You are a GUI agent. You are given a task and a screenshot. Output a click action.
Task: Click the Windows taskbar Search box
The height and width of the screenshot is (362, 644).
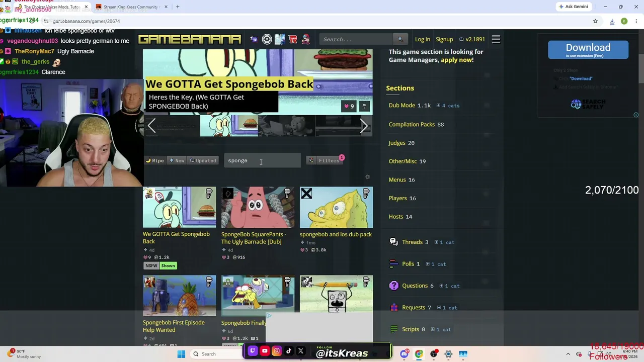(215, 354)
